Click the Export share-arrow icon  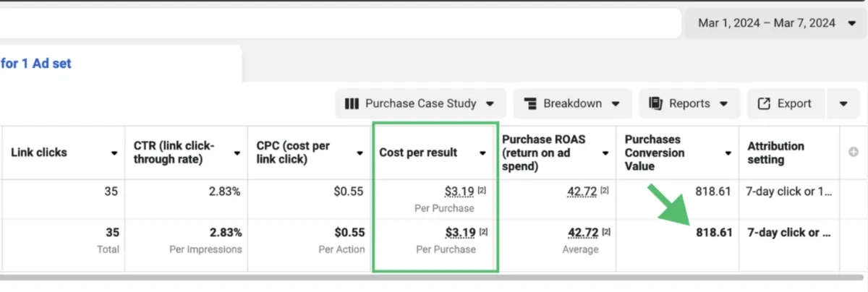tap(764, 103)
